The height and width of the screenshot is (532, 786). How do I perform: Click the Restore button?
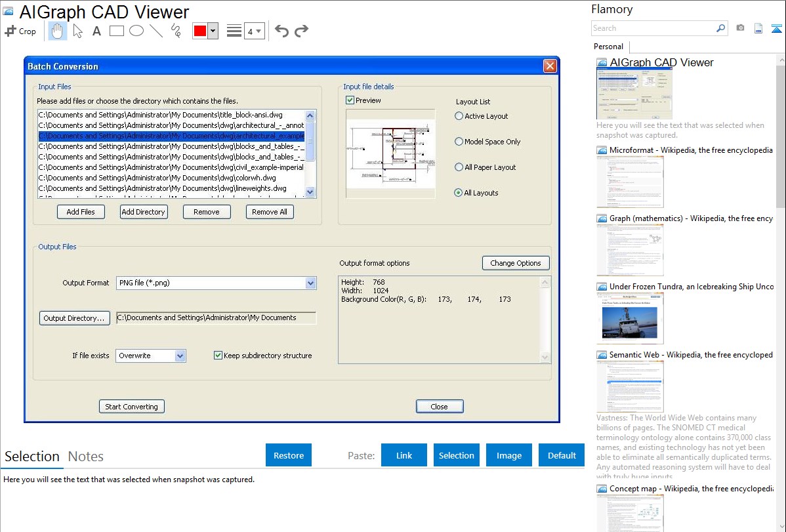[x=289, y=455]
